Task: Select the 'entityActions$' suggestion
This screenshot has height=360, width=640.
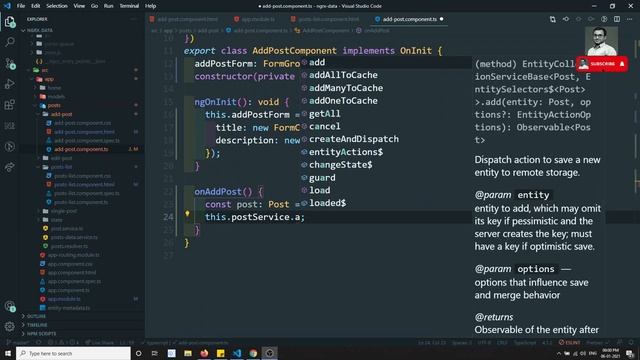Action: pyautogui.click(x=386, y=152)
